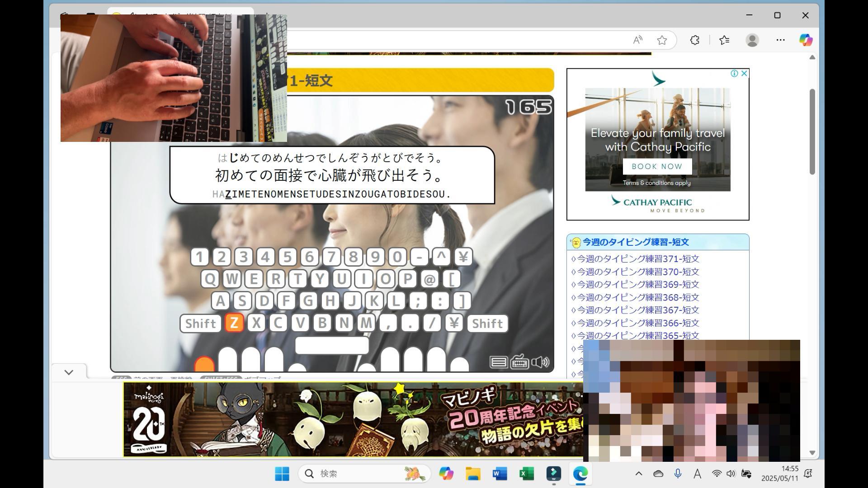Close the Cathay Pacific ad with X
Image resolution: width=868 pixels, height=488 pixels.
(744, 73)
